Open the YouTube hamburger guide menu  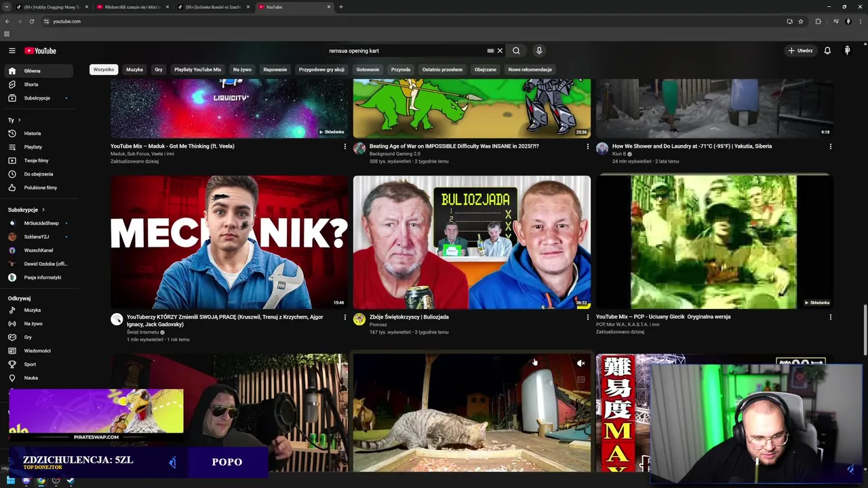click(12, 51)
